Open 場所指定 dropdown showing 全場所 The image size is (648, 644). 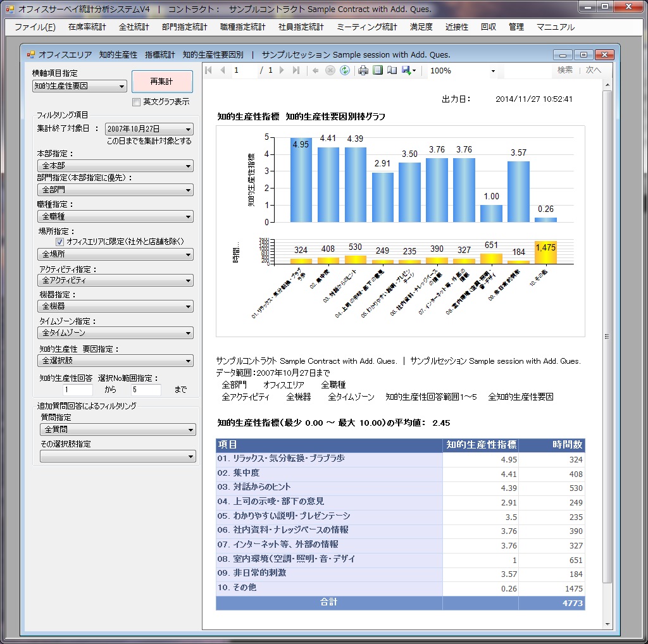click(115, 254)
